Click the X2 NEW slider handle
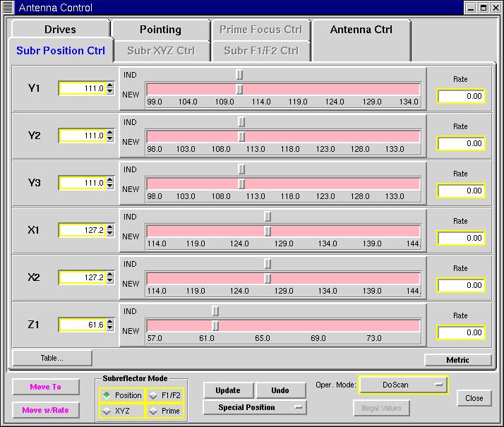Image resolution: width=504 pixels, height=427 pixels. pyautogui.click(x=268, y=278)
